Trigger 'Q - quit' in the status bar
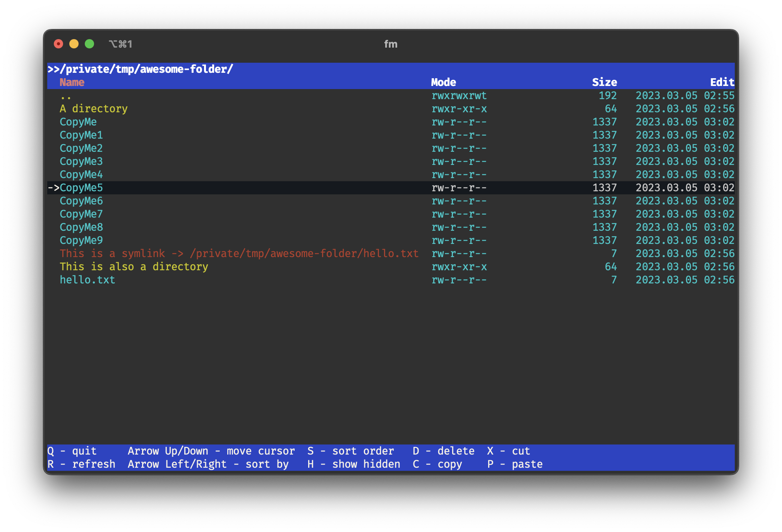Viewport: 782px width, 532px height. click(x=72, y=450)
